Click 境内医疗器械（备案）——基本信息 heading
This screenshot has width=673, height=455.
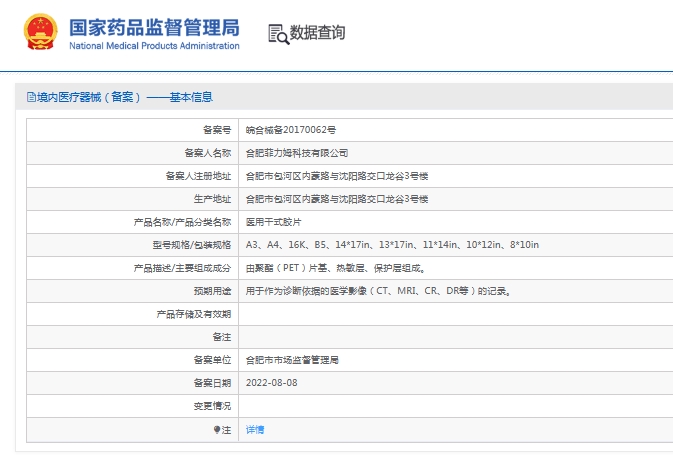point(125,97)
